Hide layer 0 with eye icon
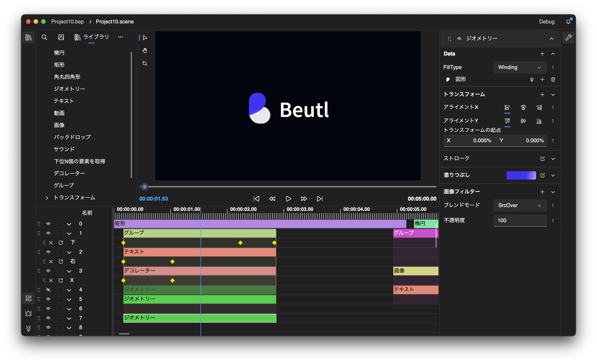 [x=48, y=224]
